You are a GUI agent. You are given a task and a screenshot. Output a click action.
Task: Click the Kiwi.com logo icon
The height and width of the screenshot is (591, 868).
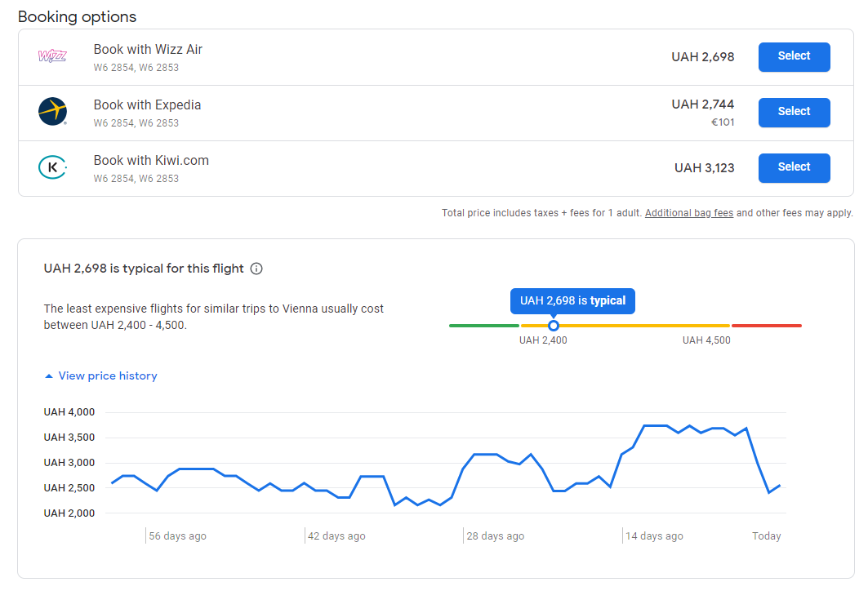click(52, 167)
